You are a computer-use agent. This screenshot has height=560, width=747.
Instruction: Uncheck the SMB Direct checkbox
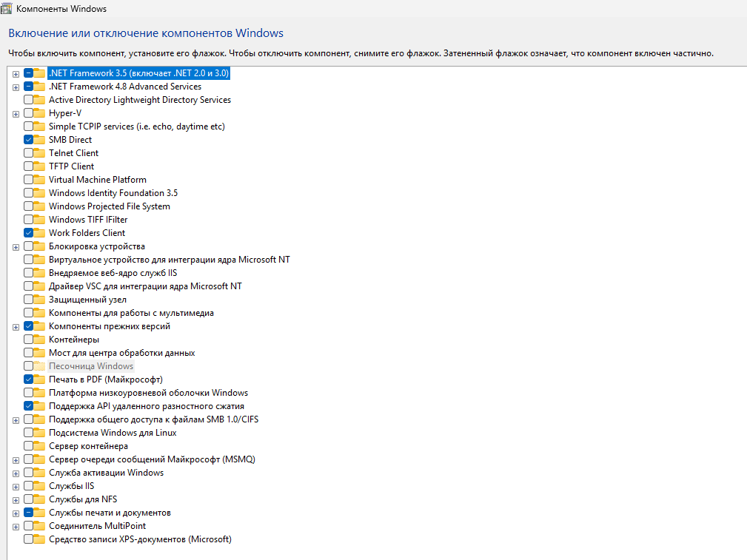pyautogui.click(x=28, y=140)
